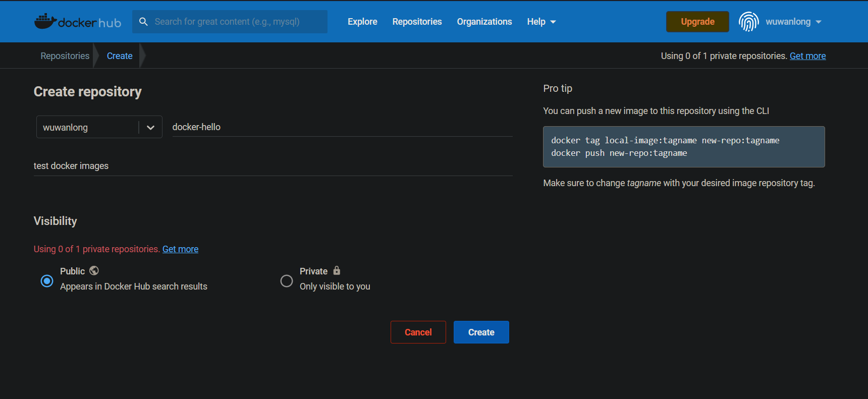The height and width of the screenshot is (399, 868).
Task: Click the globe icon beside Public
Action: (94, 271)
